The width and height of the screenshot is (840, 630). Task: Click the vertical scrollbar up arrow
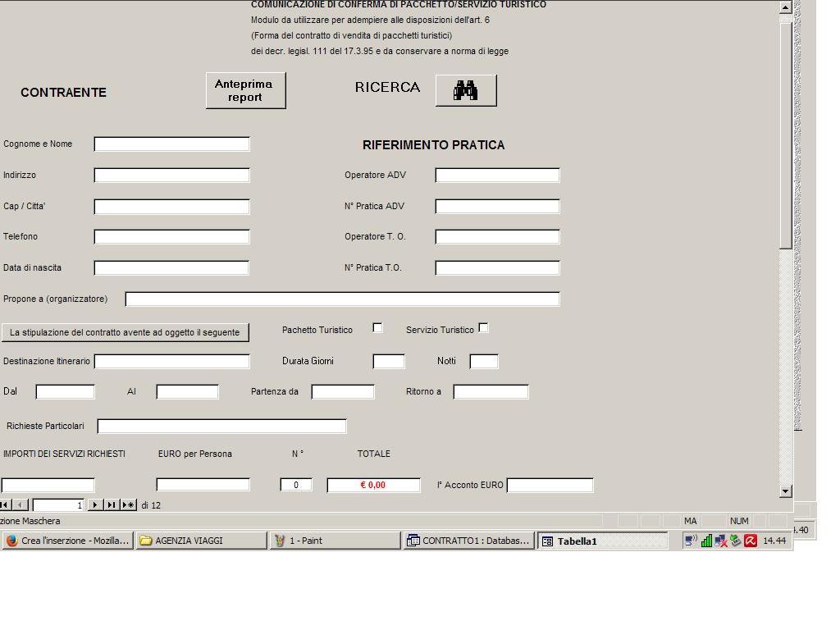click(x=786, y=7)
